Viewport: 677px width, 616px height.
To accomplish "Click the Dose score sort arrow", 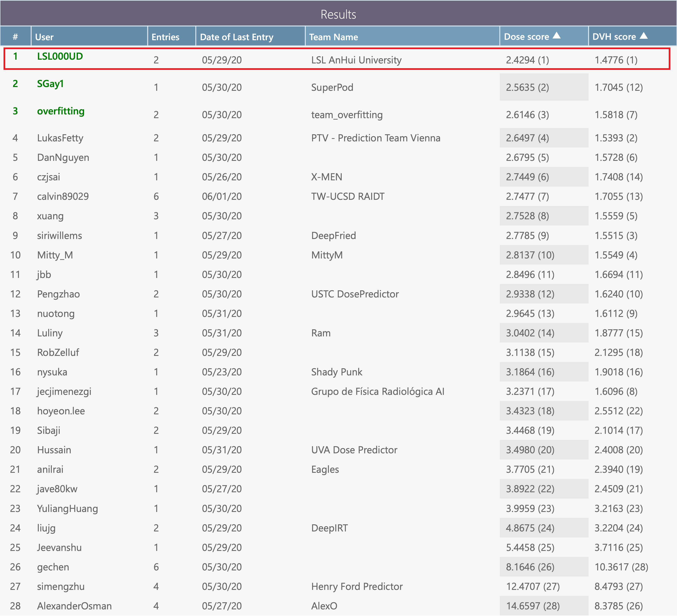I will (x=556, y=36).
